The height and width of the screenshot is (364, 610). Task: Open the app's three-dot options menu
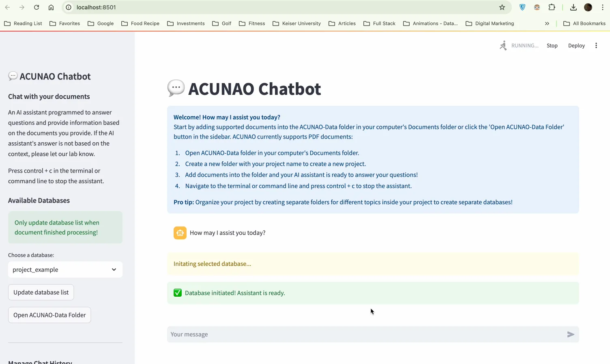(596, 45)
